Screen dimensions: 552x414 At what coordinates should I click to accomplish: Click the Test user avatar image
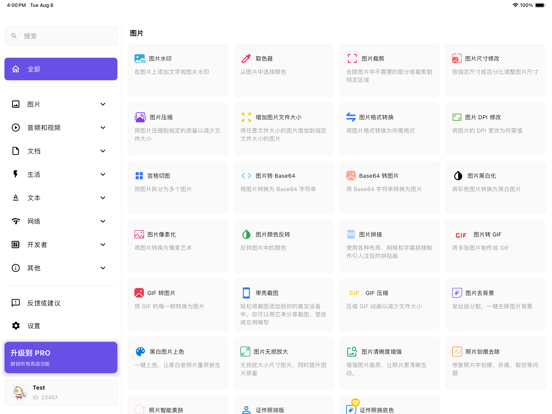point(20,392)
